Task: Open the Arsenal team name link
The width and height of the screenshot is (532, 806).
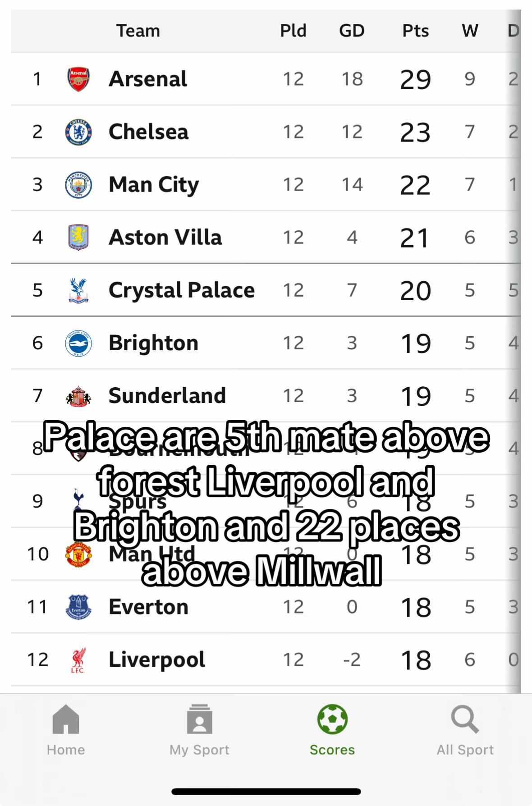Action: click(x=148, y=79)
